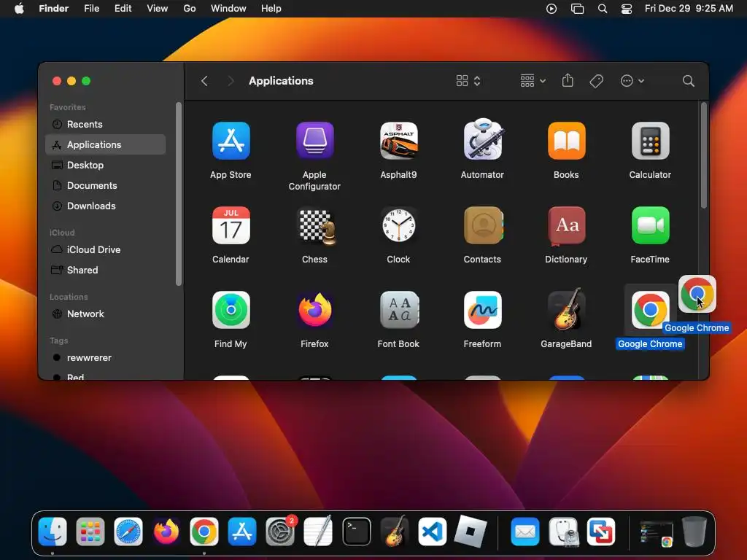This screenshot has width=747, height=560.
Task: Open the Help menu
Action: [x=271, y=8]
